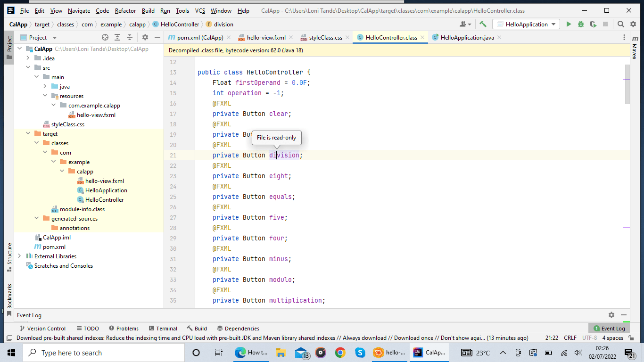Hide the Project panel with the minimize icon
The width and height of the screenshot is (644, 362).
click(x=157, y=37)
